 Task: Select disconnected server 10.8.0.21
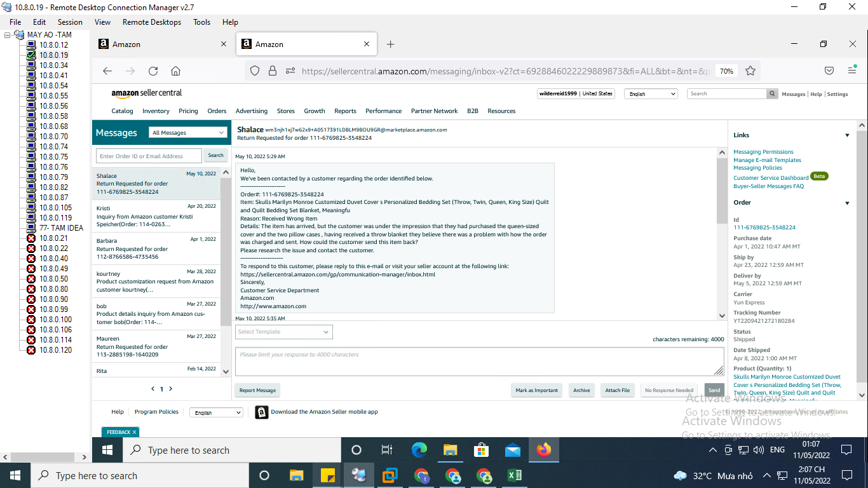53,238
